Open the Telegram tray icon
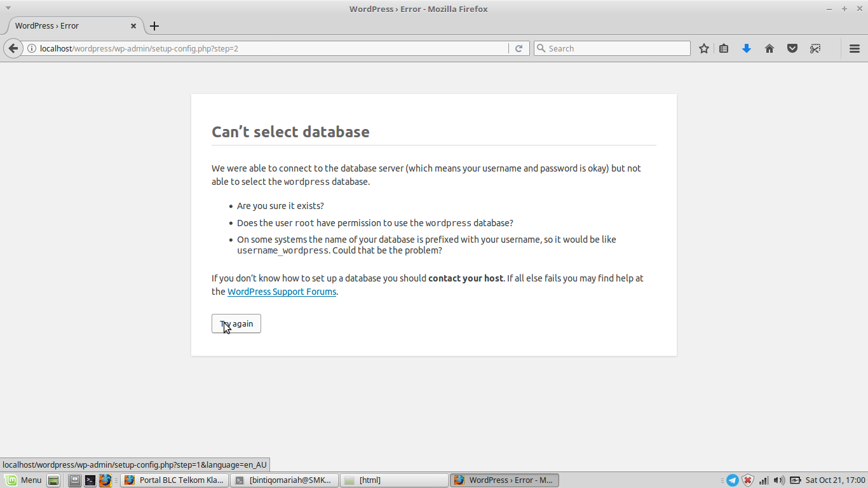This screenshot has width=868, height=488. coord(733,480)
